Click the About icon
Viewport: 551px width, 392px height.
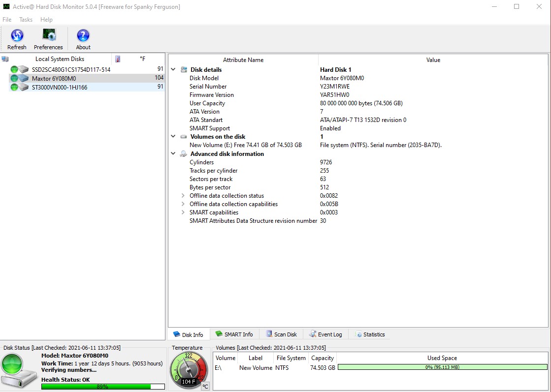coord(82,36)
